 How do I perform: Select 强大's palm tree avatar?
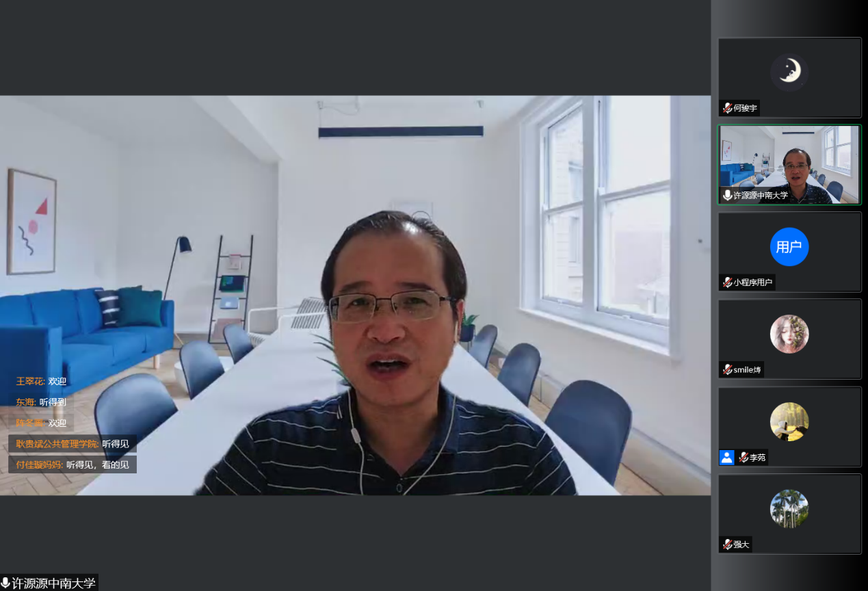click(789, 508)
